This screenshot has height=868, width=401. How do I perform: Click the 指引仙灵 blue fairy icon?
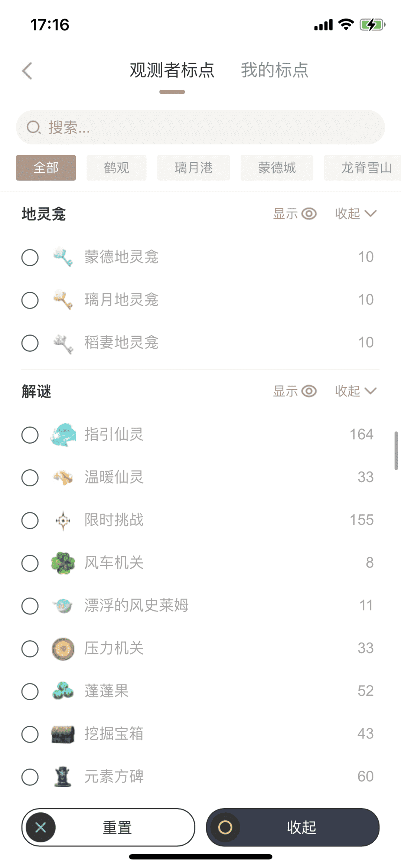(x=63, y=435)
